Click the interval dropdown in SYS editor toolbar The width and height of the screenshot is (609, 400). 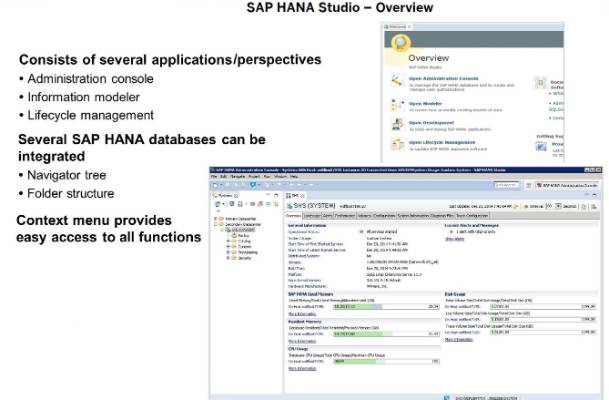[558, 206]
